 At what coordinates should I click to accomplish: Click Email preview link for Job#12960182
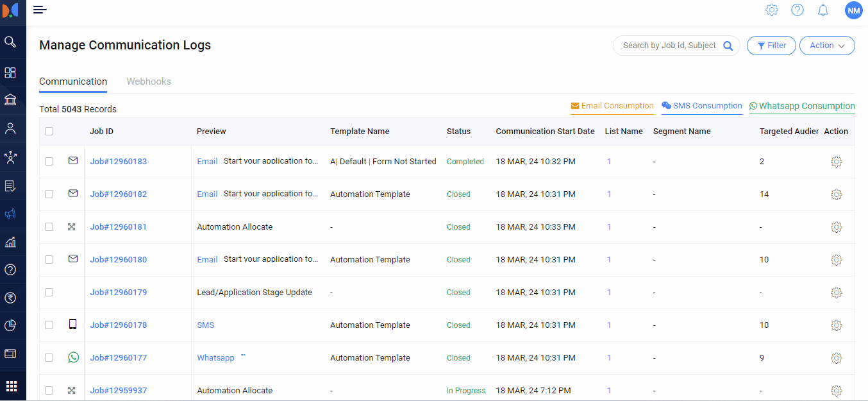[207, 194]
